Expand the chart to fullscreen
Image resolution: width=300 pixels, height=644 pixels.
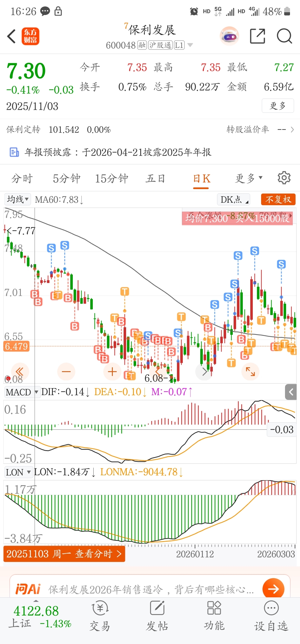tap(250, 372)
